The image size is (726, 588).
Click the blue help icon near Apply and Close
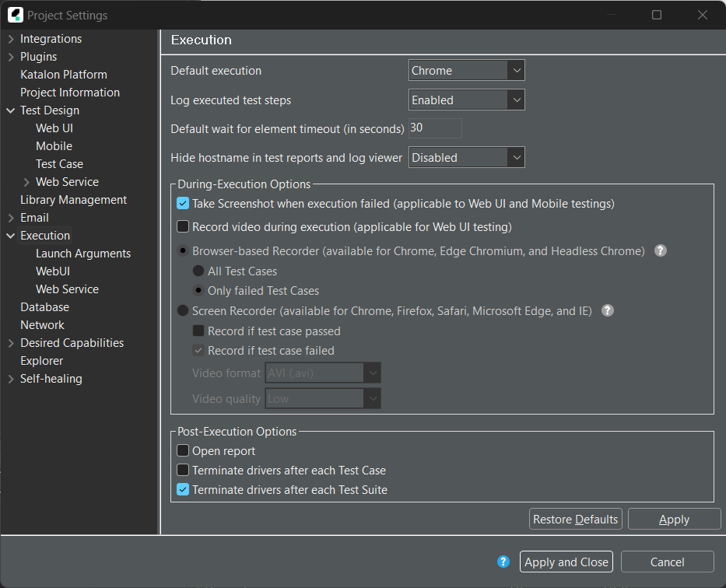pos(503,562)
